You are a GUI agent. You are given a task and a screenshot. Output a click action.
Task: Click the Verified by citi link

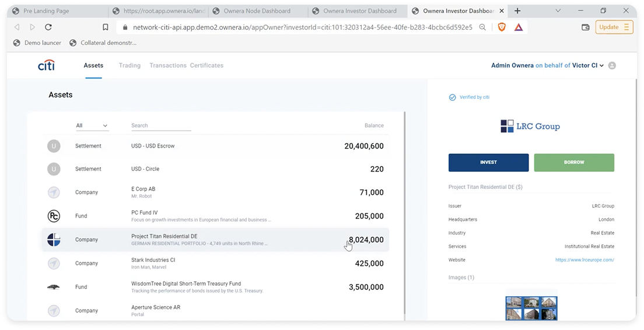click(x=474, y=97)
